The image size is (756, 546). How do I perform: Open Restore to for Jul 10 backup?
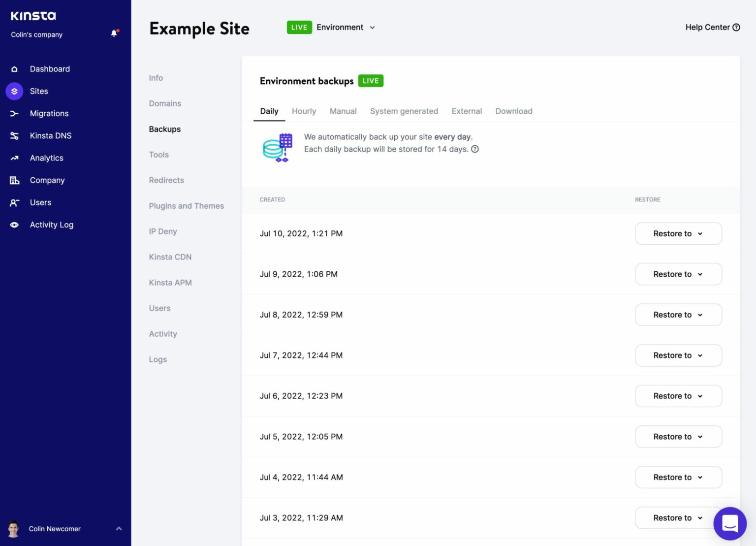(678, 234)
